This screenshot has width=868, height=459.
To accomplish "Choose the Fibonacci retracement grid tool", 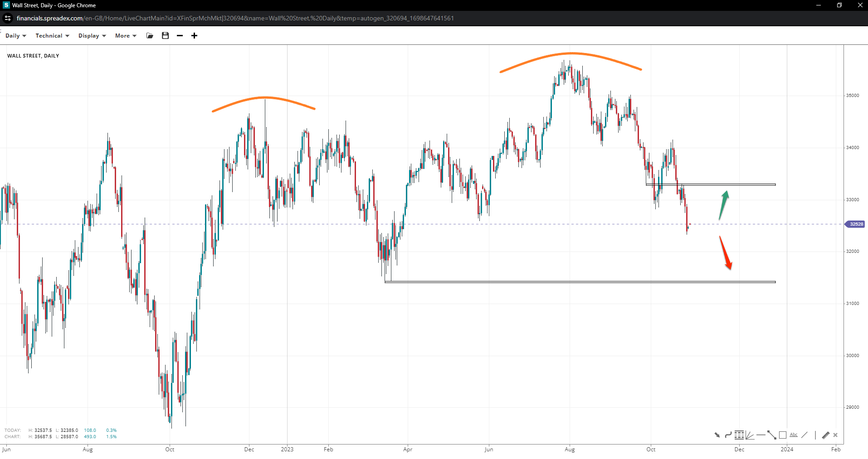I will pyautogui.click(x=739, y=435).
